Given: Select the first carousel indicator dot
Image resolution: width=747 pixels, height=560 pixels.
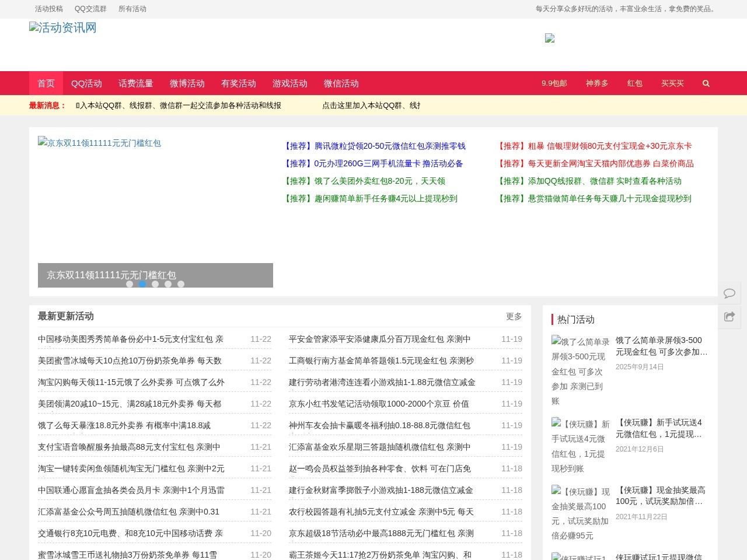Looking at the screenshot, I should point(130,284).
